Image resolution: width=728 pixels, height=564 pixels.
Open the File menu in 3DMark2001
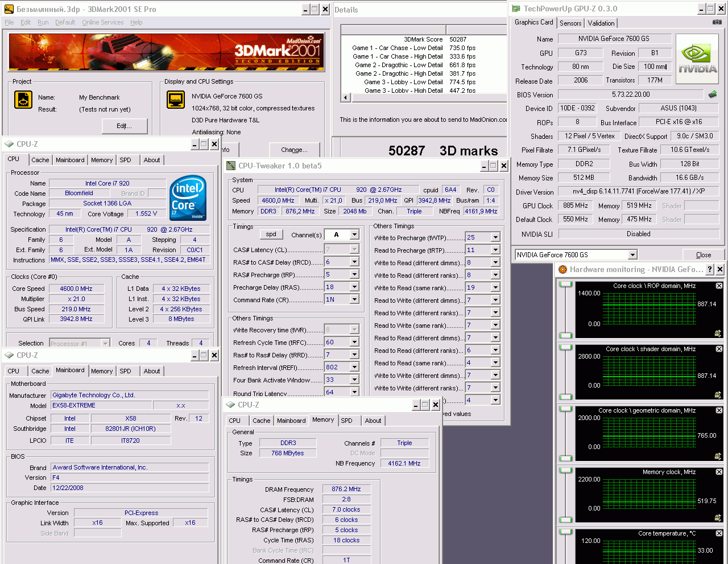click(9, 22)
